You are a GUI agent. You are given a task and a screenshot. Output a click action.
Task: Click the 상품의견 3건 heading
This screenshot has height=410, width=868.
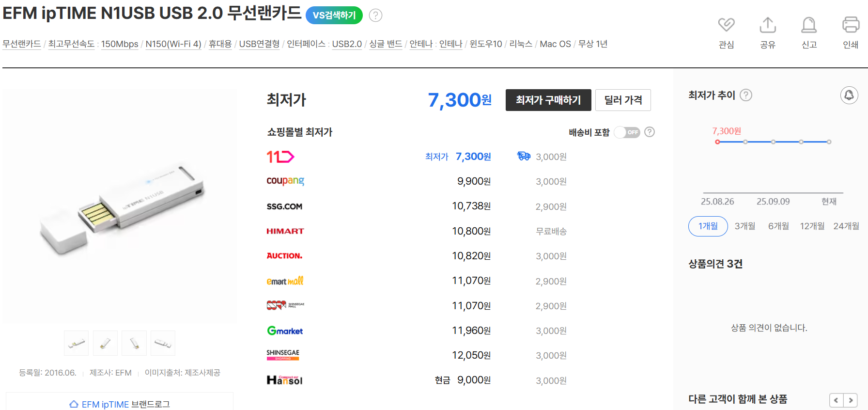click(x=715, y=264)
